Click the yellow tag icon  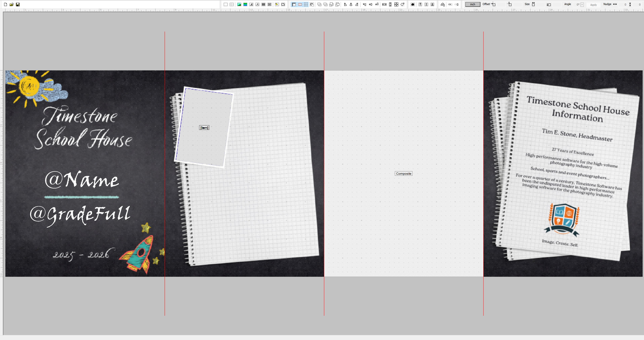[x=277, y=4]
